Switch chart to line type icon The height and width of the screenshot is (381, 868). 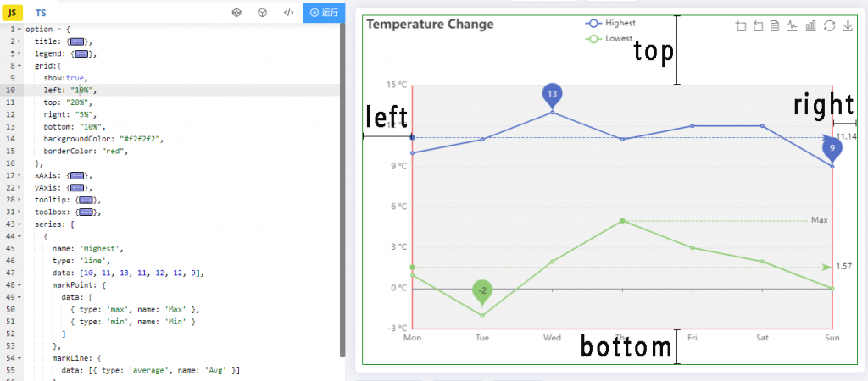793,26
